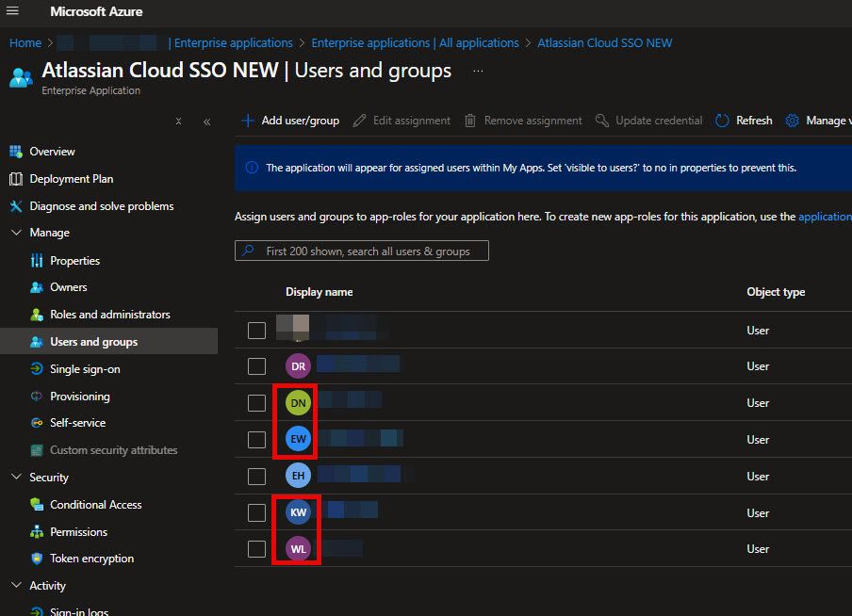This screenshot has width=852, height=616.
Task: Collapse the Activity section
Action: click(16, 586)
